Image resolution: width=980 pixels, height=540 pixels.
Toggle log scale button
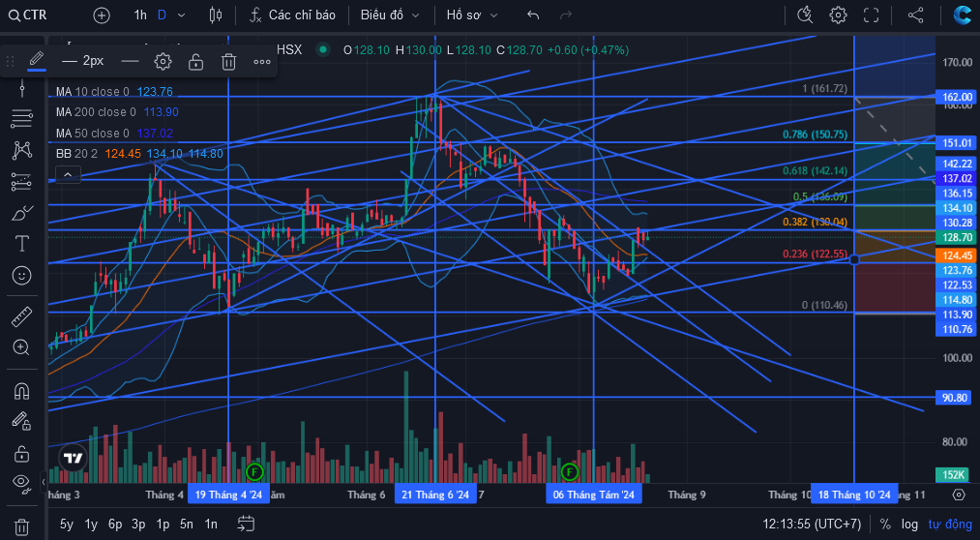(909, 524)
